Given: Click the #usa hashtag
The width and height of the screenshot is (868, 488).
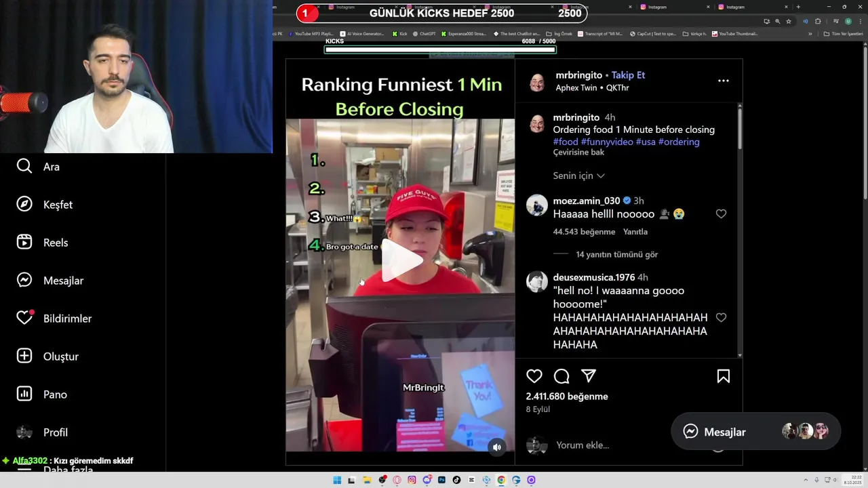Looking at the screenshot, I should [x=646, y=142].
